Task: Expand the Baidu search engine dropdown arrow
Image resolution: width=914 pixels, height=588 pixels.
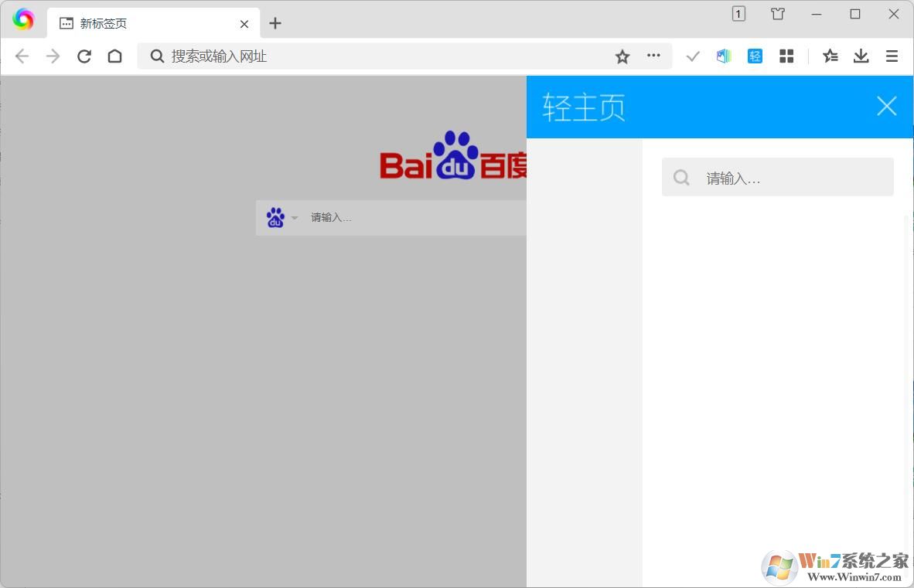Action: click(295, 218)
